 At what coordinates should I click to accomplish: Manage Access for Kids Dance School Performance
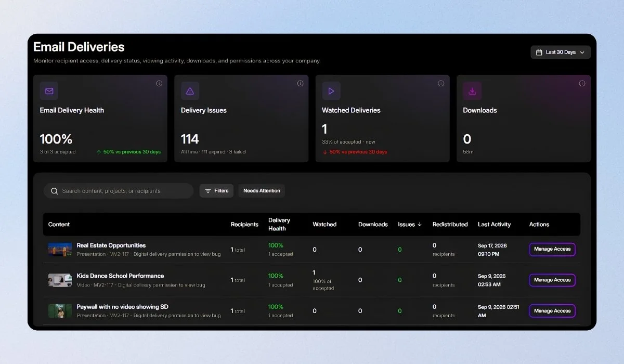[552, 280]
